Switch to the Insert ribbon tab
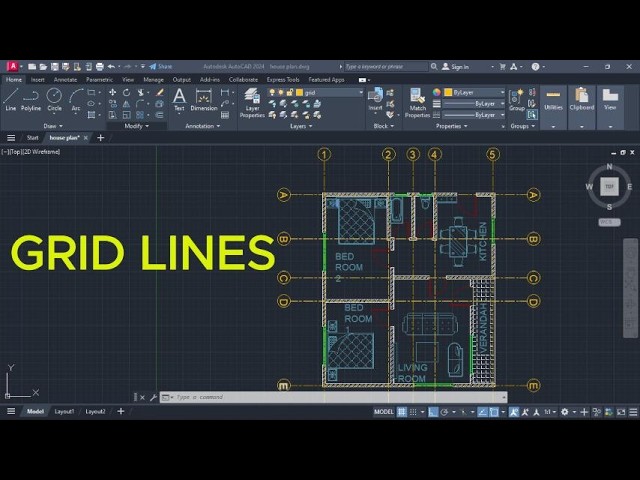 coord(38,80)
